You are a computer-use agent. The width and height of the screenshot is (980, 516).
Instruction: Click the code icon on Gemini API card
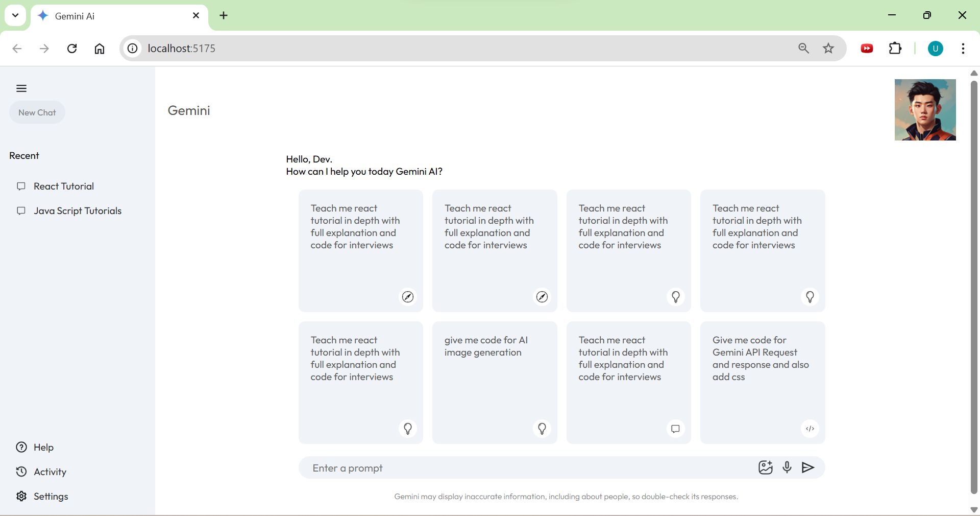coord(810,429)
